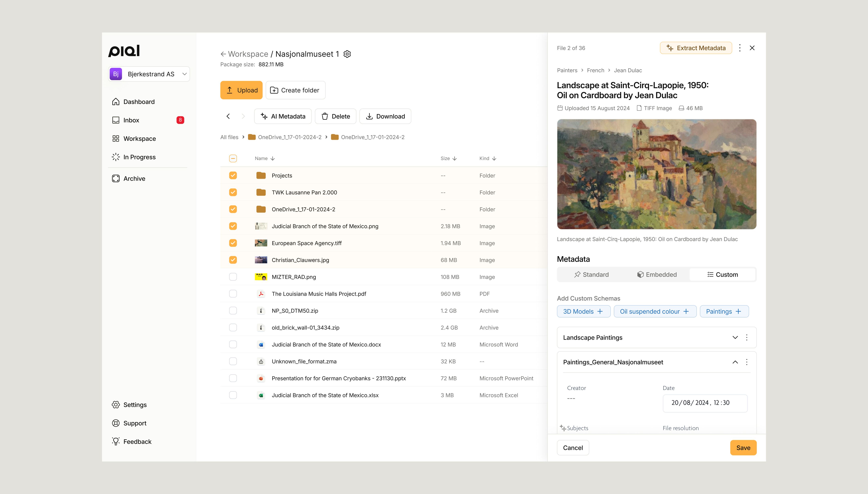Navigate to previous page with left chevron

[228, 116]
